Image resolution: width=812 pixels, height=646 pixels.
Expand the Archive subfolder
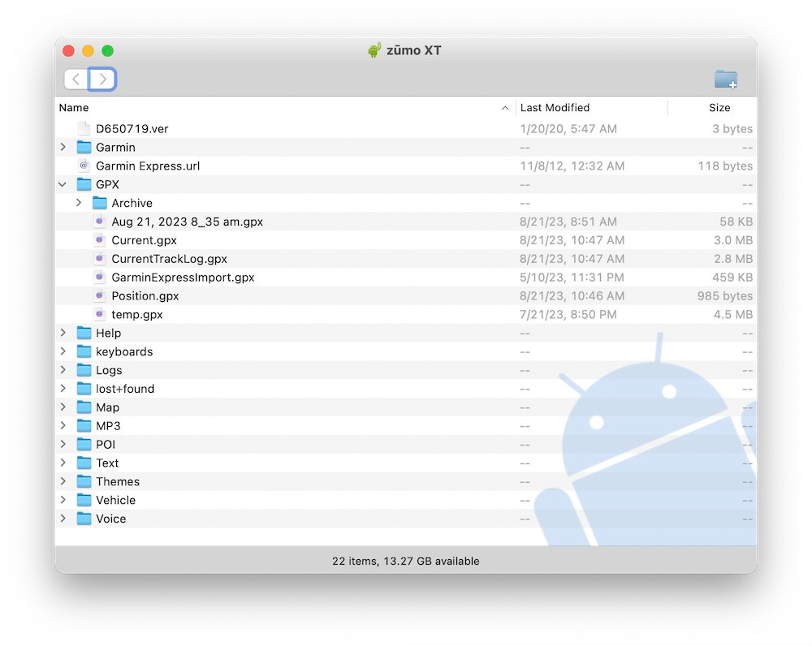click(79, 203)
